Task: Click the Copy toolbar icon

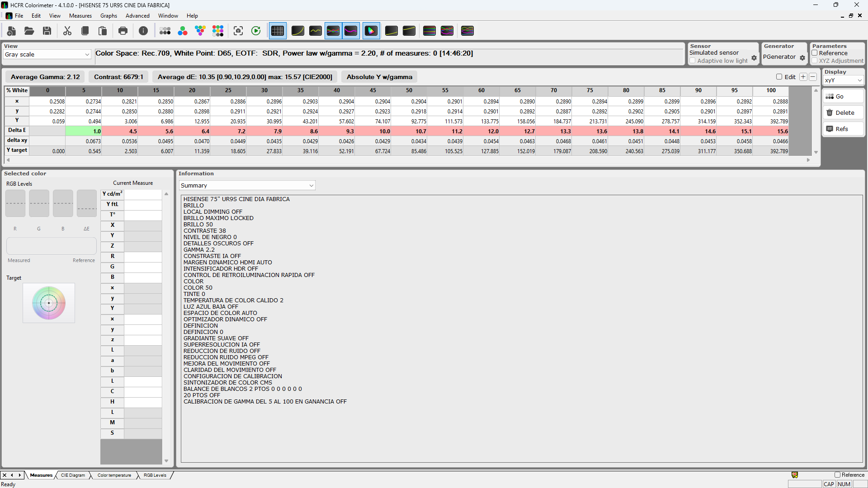Action: click(x=85, y=31)
